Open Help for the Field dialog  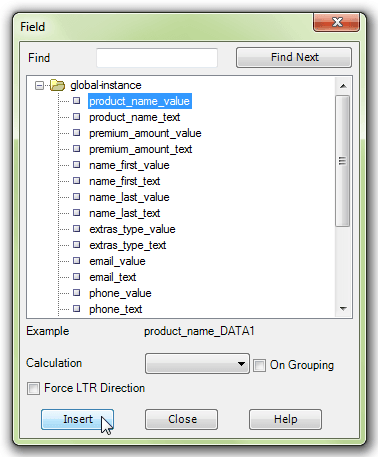[285, 419]
